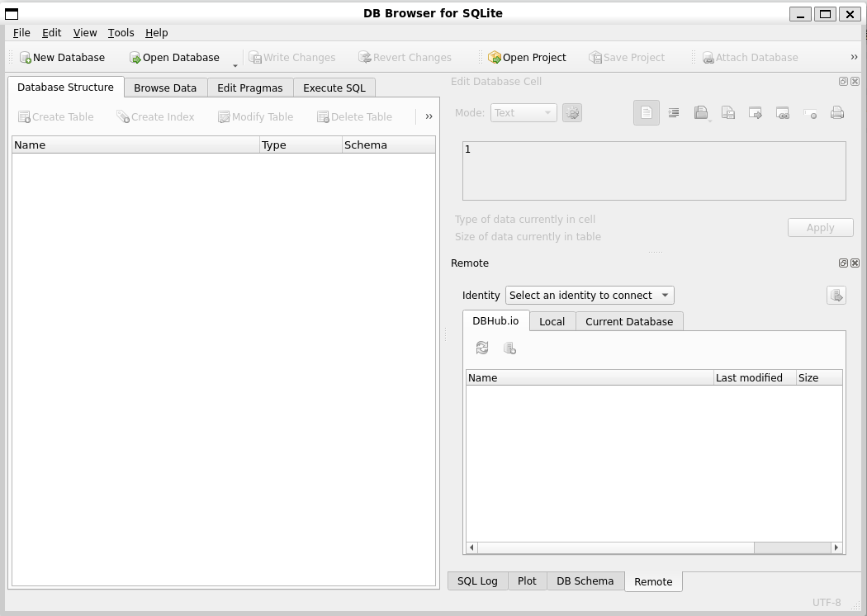Click the Apply button in cell editor
867x616 pixels.
(x=820, y=227)
